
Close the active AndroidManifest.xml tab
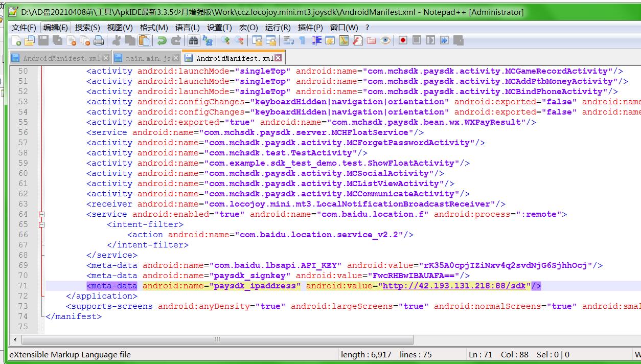278,58
